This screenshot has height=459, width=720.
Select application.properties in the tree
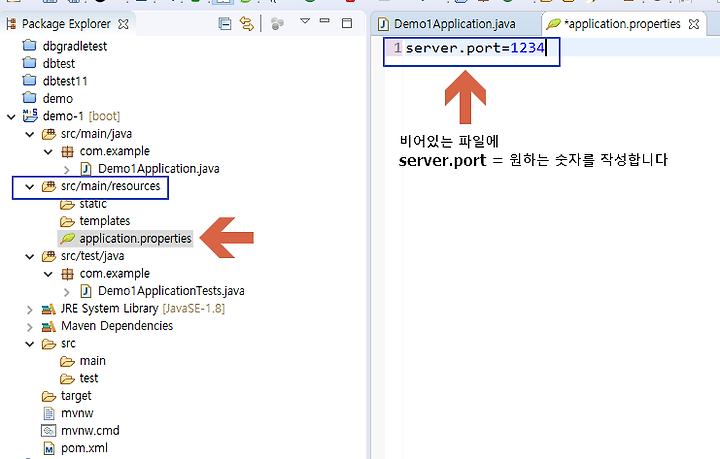point(135,239)
